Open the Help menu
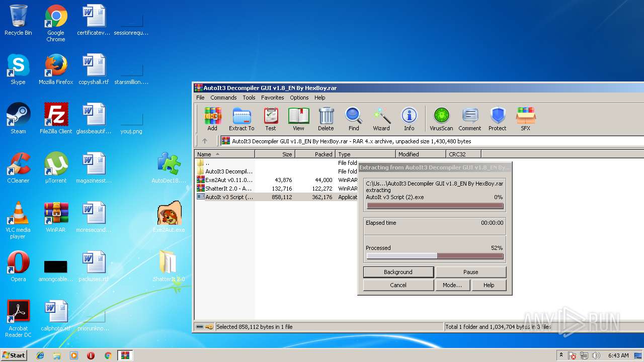644x362 pixels. pyautogui.click(x=320, y=98)
